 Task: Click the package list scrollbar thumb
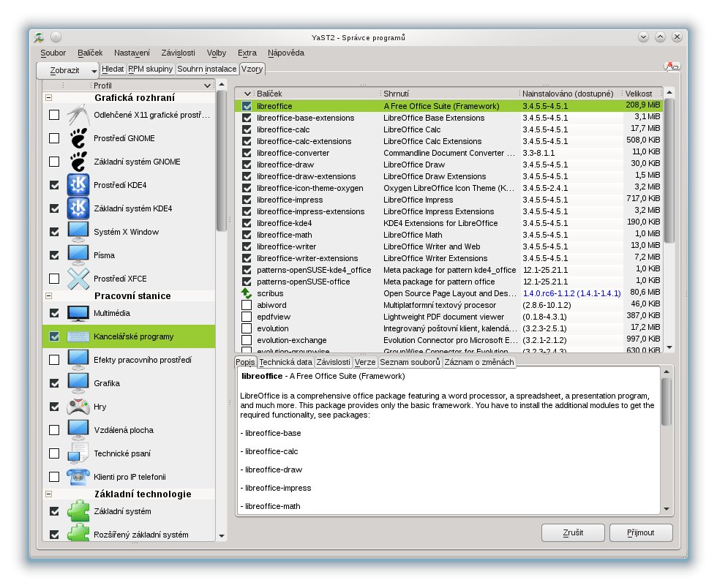pyautogui.click(x=669, y=170)
